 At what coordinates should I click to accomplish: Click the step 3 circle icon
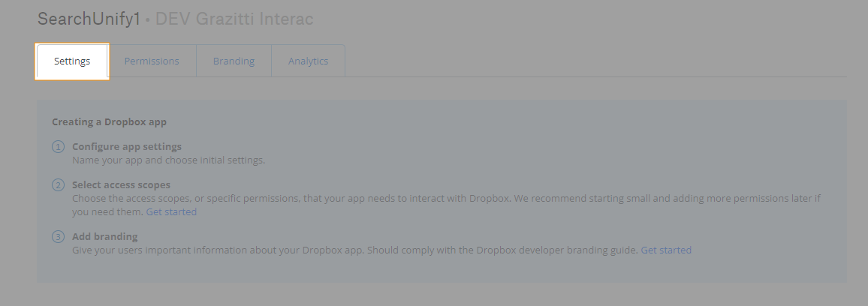58,237
